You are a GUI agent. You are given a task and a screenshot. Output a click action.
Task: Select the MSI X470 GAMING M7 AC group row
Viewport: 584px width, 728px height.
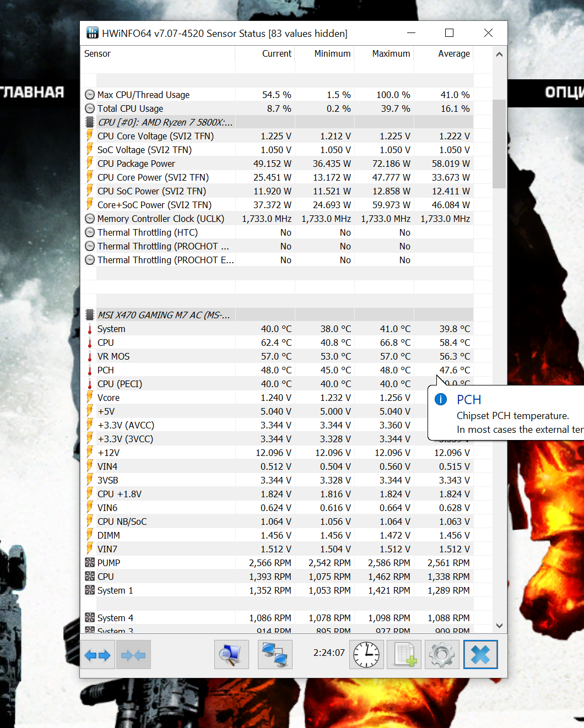277,315
